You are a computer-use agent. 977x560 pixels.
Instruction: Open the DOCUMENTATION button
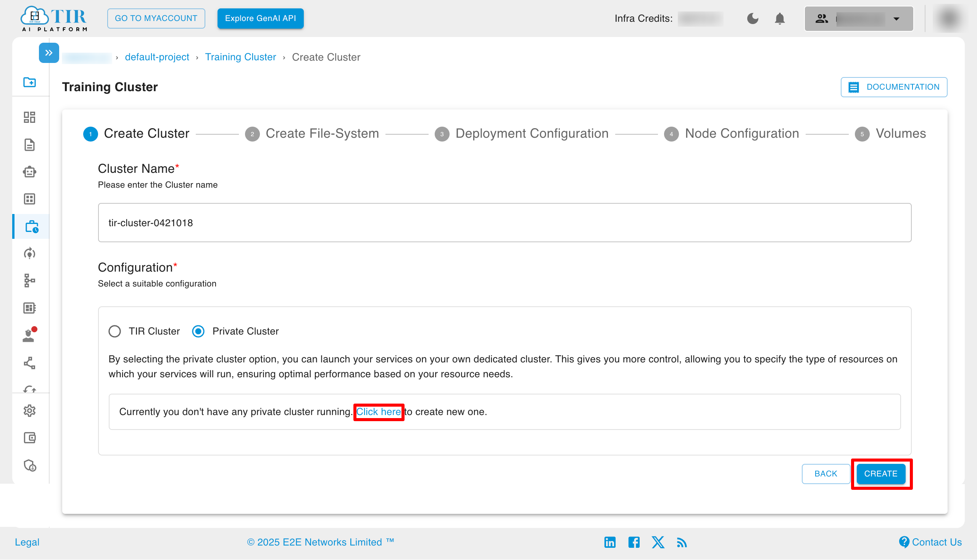pos(893,87)
